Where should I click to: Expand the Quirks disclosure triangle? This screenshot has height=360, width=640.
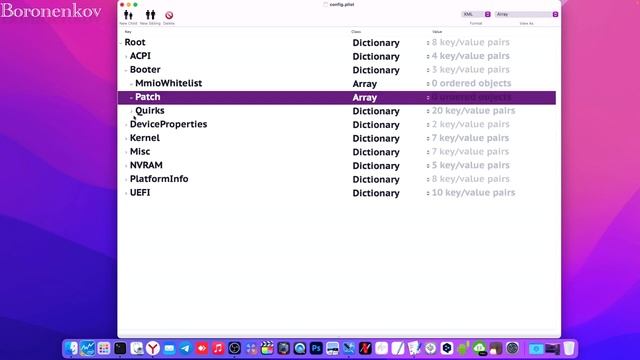click(x=131, y=111)
